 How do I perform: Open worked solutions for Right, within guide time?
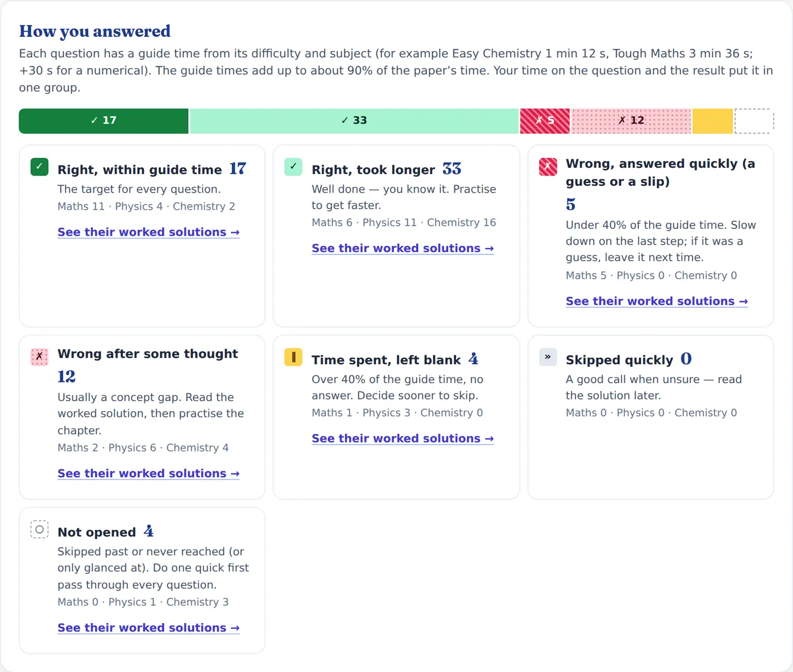coord(148,232)
